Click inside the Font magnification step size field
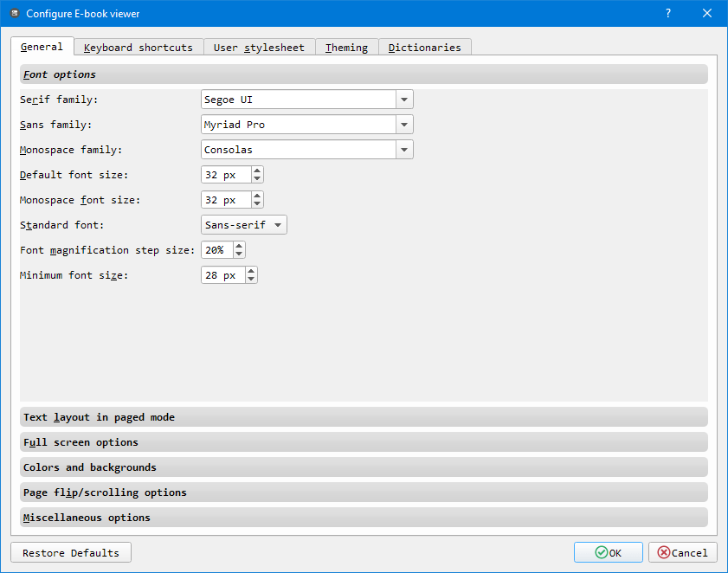 point(216,249)
